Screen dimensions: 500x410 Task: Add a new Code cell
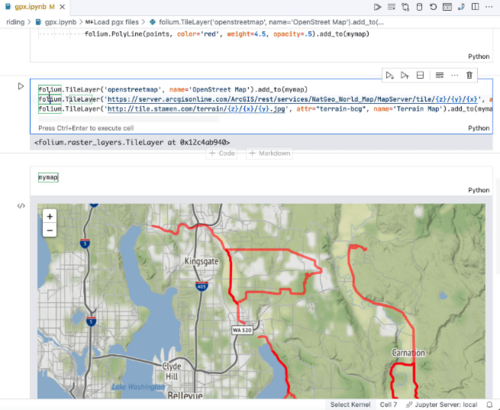tap(222, 153)
